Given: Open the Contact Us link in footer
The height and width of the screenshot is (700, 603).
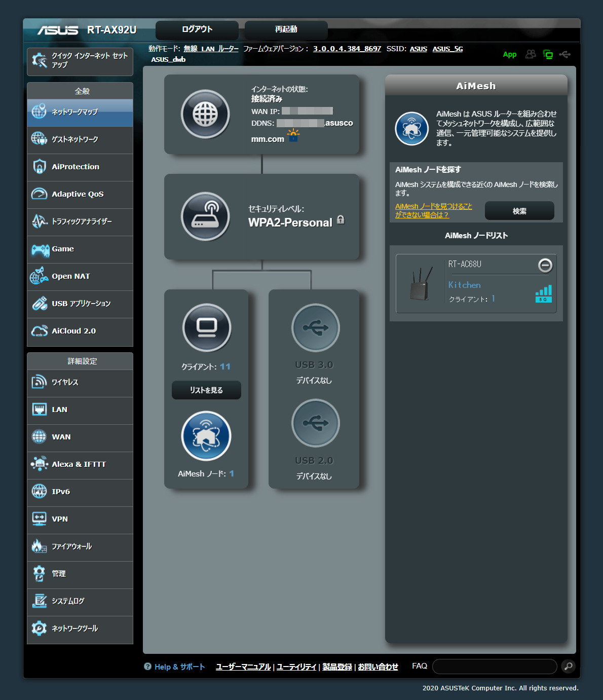Looking at the screenshot, I should 378,667.
